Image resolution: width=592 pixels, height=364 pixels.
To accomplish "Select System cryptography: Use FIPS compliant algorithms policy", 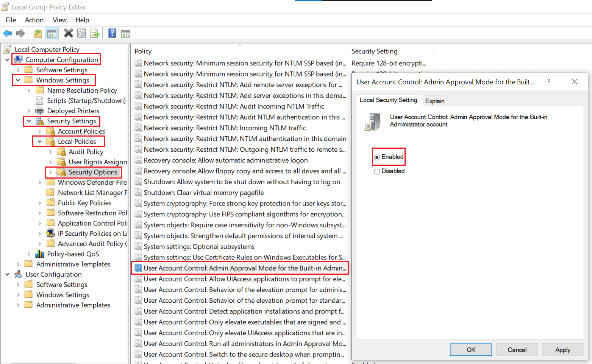I will [244, 214].
